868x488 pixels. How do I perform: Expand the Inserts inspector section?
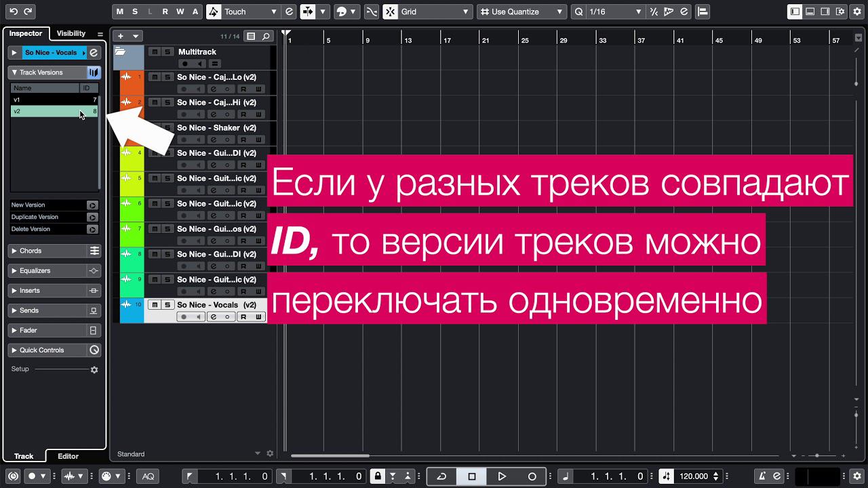pos(14,290)
